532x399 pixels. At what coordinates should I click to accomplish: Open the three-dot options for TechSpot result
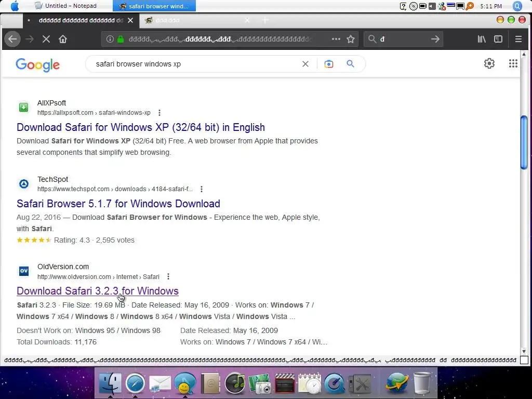point(202,189)
